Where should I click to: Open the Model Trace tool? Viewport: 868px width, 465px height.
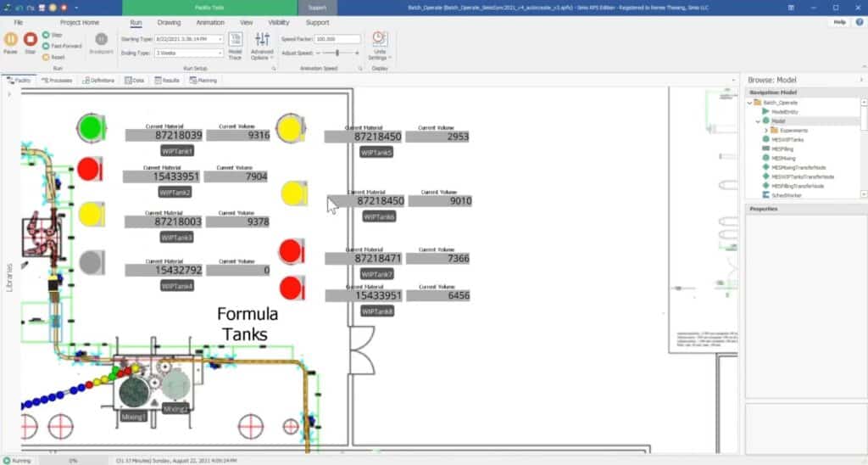click(x=236, y=46)
